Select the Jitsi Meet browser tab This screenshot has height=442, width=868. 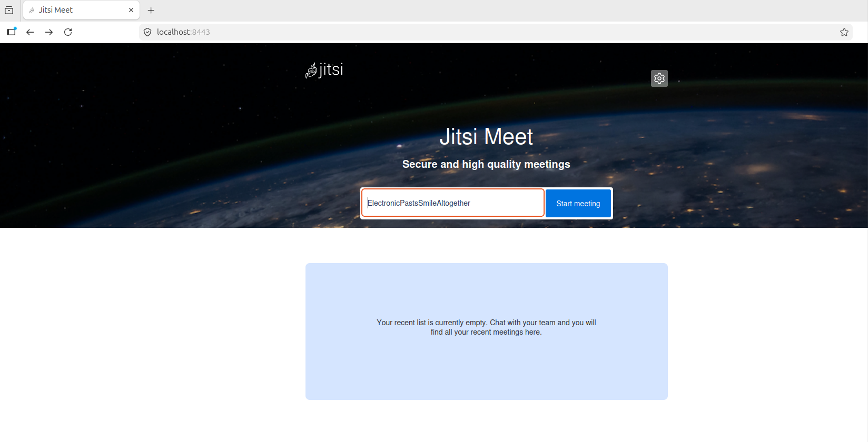point(81,10)
